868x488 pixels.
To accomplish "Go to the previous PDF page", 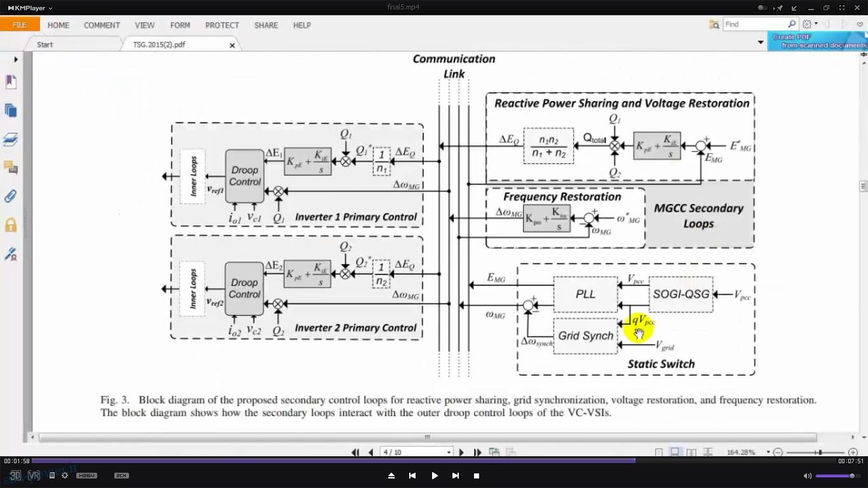I will coord(371,452).
